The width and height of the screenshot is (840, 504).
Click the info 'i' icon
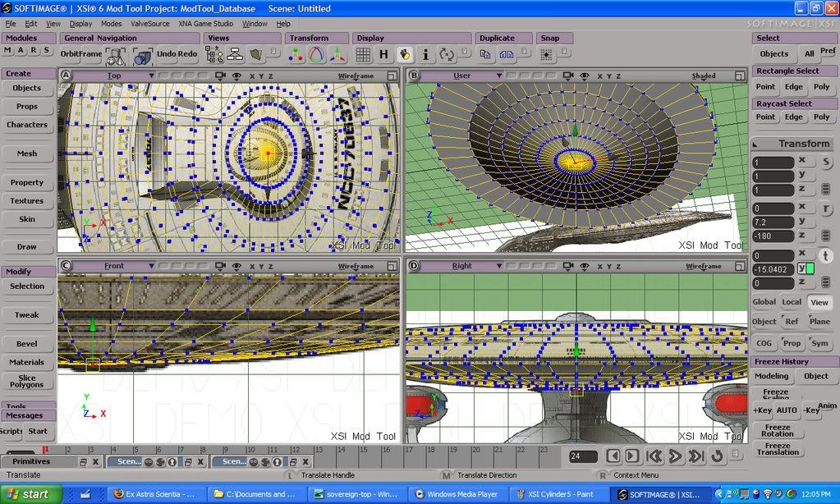(425, 55)
